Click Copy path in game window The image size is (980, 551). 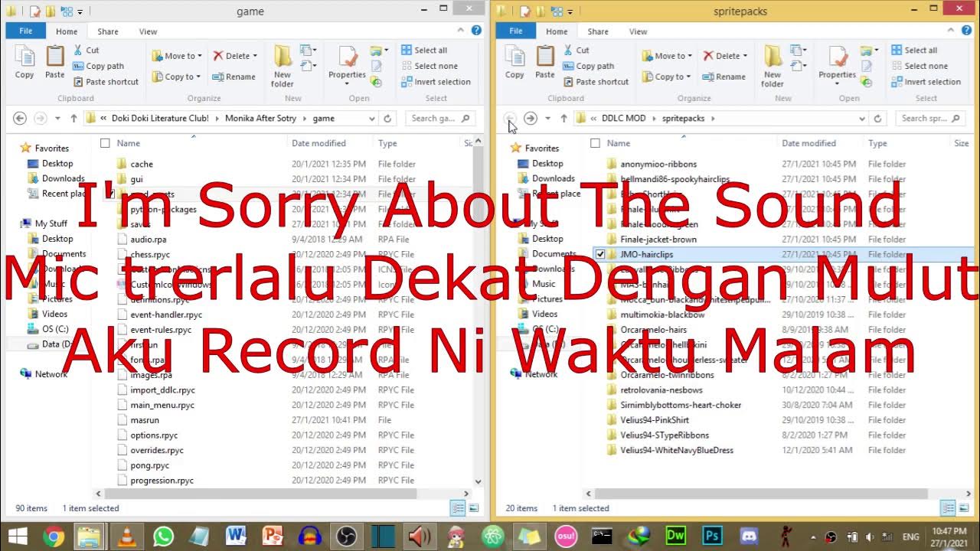click(x=98, y=66)
